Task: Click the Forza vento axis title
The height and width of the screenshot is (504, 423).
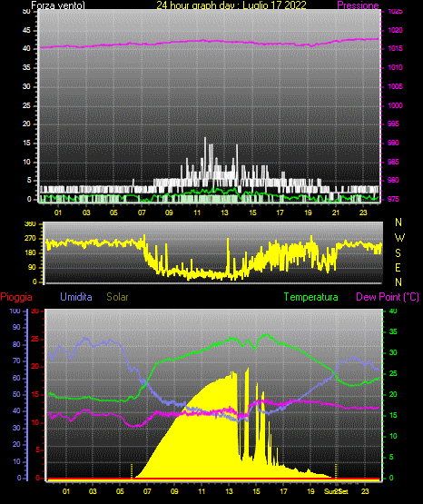Action: (x=58, y=5)
